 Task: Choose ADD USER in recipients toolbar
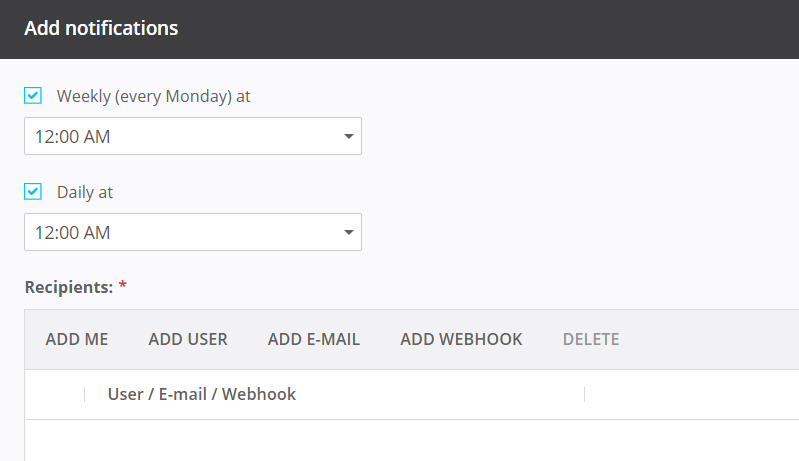188,340
